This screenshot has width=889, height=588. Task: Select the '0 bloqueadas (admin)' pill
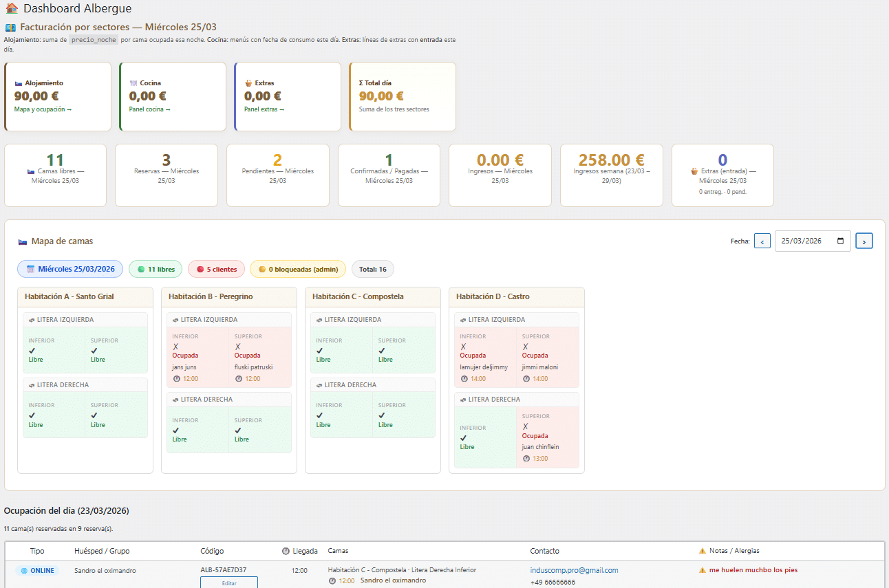click(297, 269)
